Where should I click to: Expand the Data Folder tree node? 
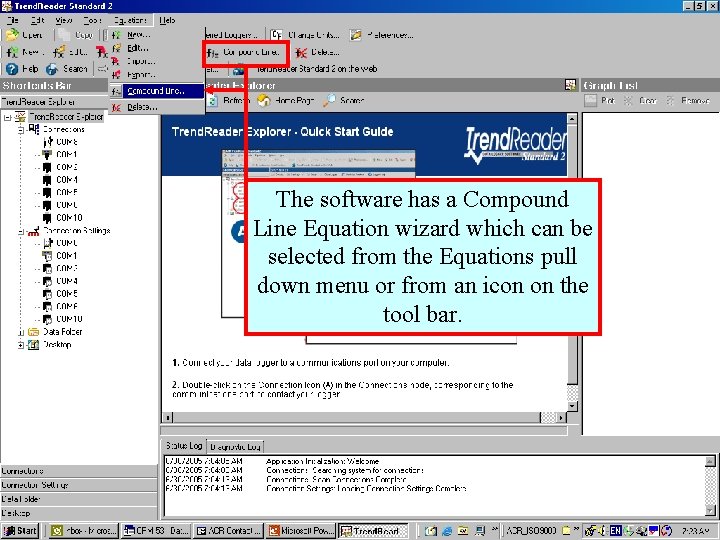coord(21,332)
